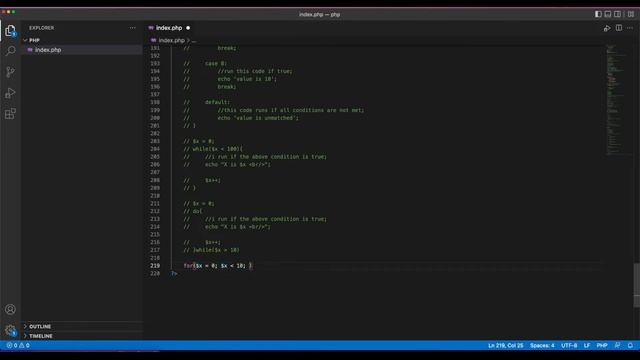Split the editor to the right
The width and height of the screenshot is (640, 360).
pyautogui.click(x=619, y=28)
